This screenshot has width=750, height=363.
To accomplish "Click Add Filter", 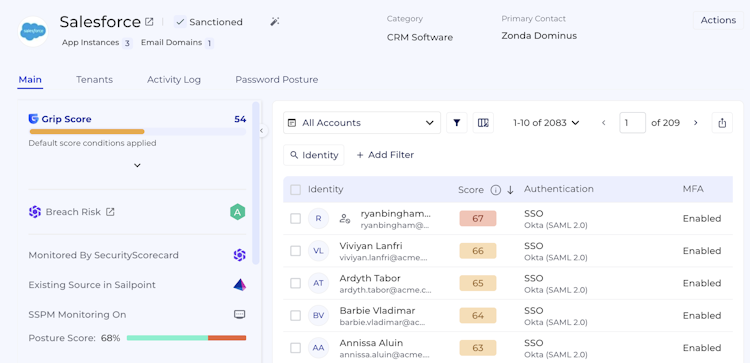I will coord(385,155).
